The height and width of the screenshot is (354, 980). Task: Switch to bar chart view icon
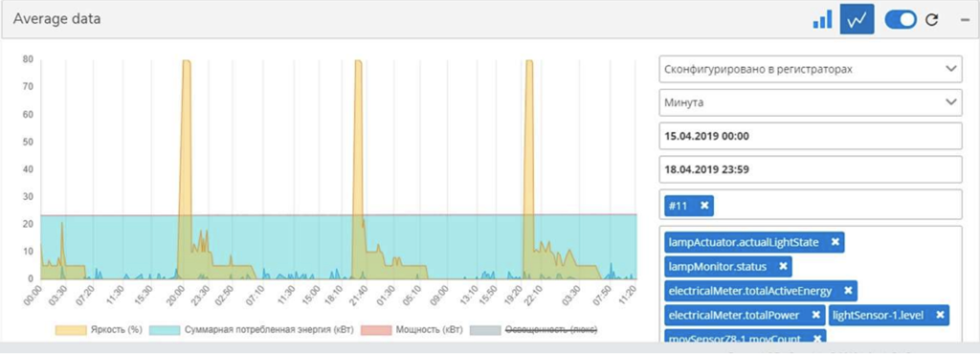tap(822, 19)
